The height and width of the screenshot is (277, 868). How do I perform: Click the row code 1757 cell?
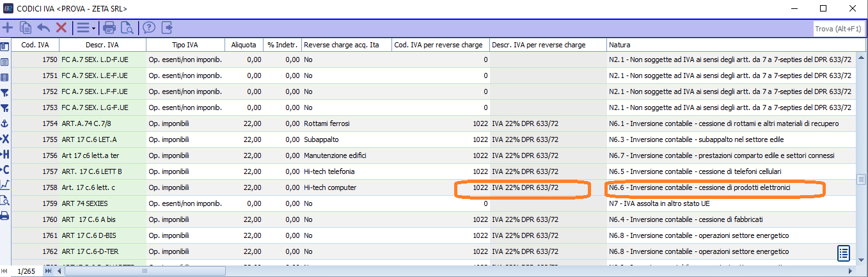coord(36,172)
